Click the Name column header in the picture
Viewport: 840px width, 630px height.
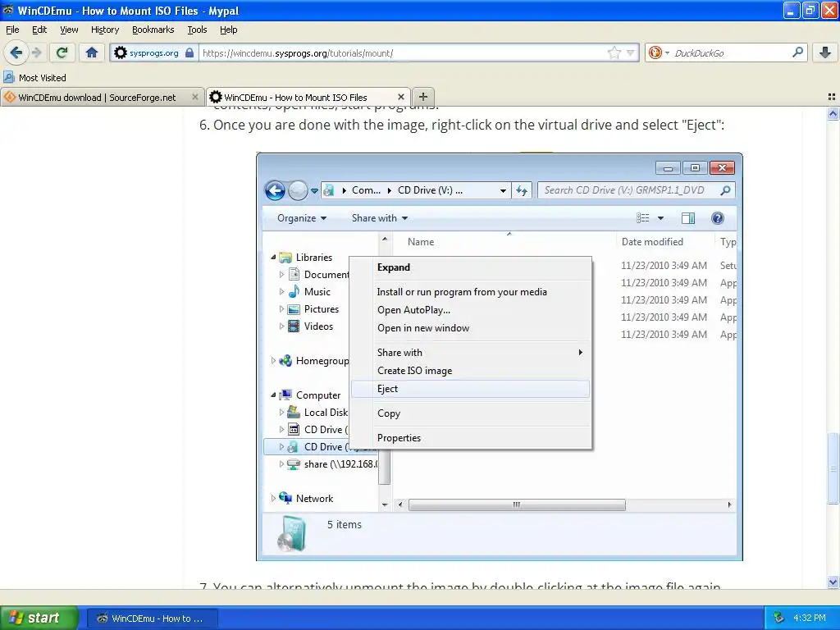(421, 242)
